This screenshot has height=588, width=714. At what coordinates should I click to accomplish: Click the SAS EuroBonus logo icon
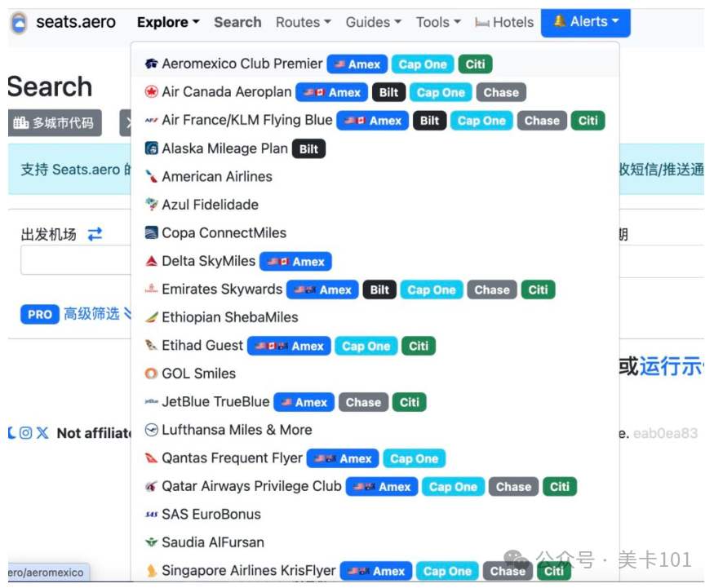[151, 515]
